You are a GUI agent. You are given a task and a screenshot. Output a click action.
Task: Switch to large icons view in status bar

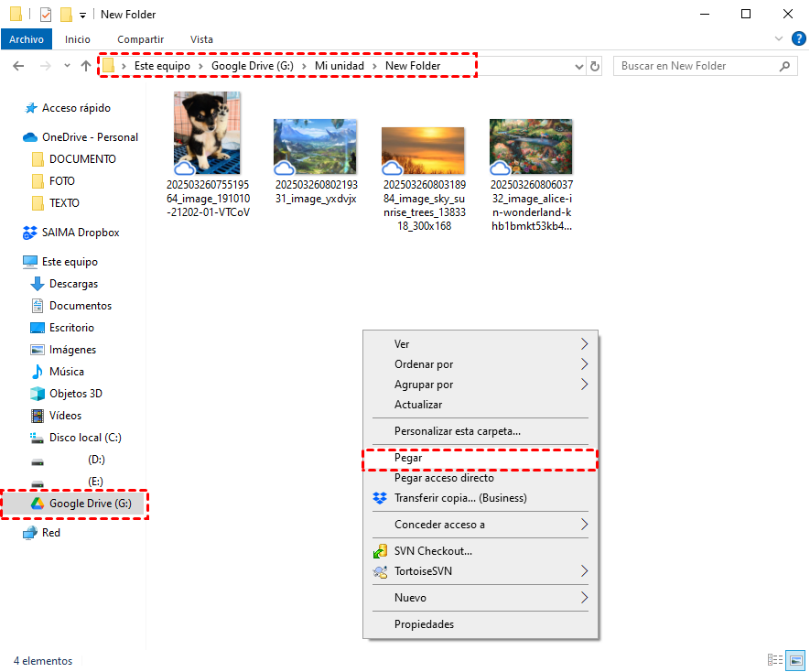click(795, 660)
